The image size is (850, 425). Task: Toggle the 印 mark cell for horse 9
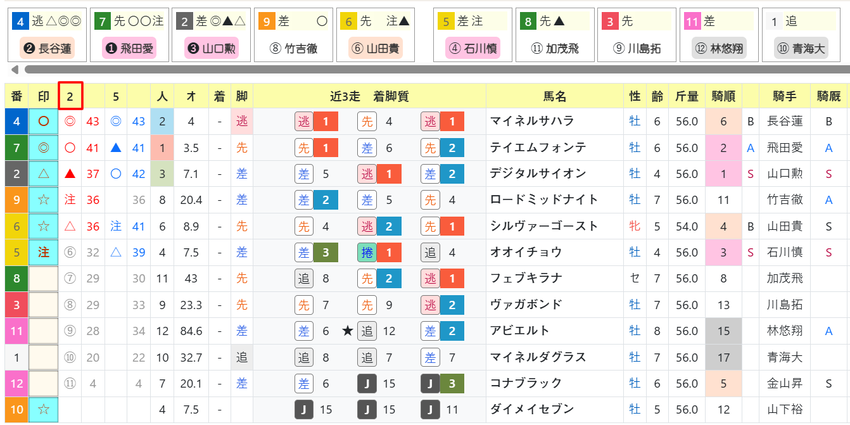pyautogui.click(x=44, y=199)
